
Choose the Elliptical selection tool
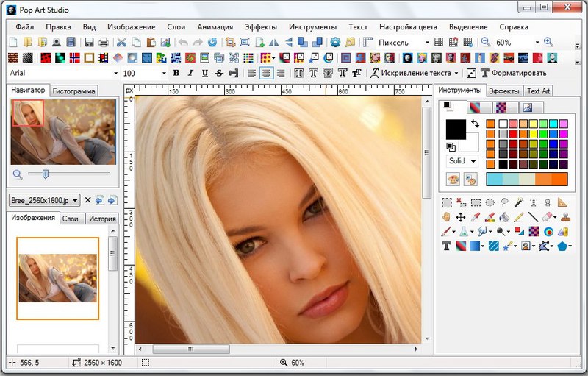(490, 202)
